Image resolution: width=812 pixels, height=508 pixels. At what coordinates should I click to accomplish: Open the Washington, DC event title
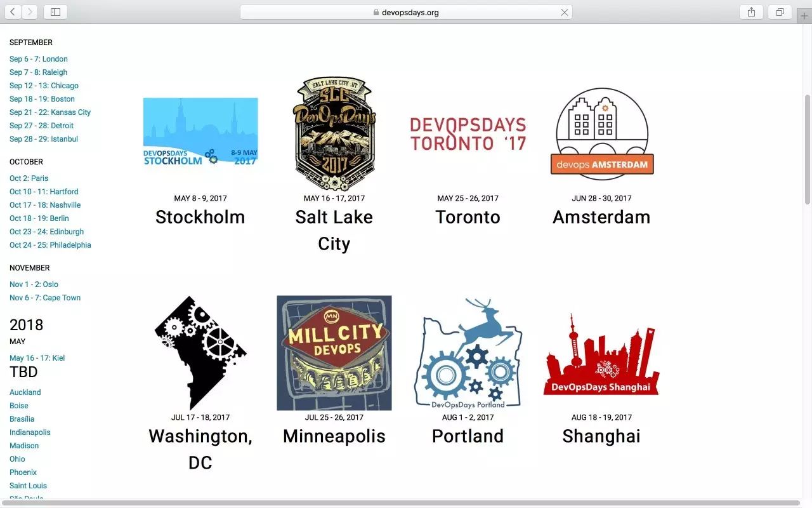coord(200,449)
